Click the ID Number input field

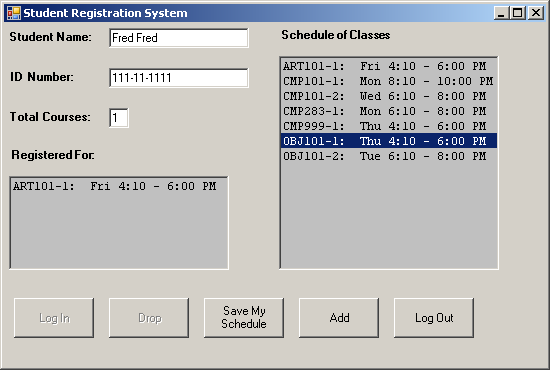179,78
